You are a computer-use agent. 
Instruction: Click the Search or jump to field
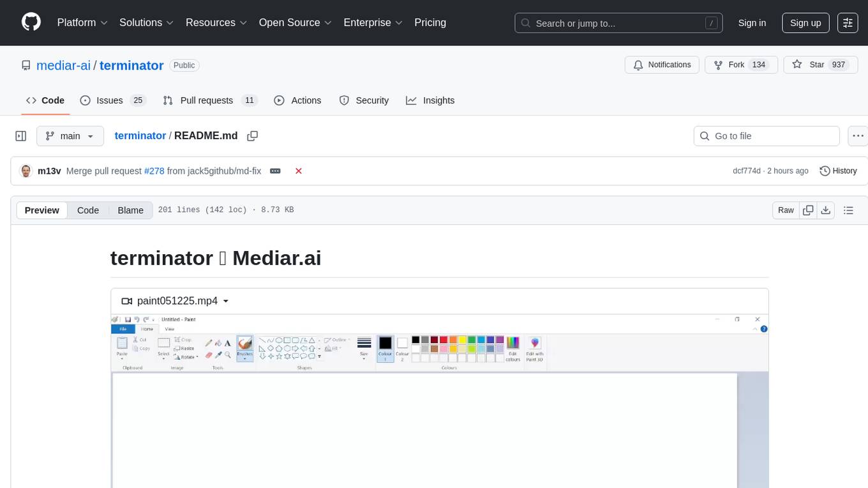point(618,23)
